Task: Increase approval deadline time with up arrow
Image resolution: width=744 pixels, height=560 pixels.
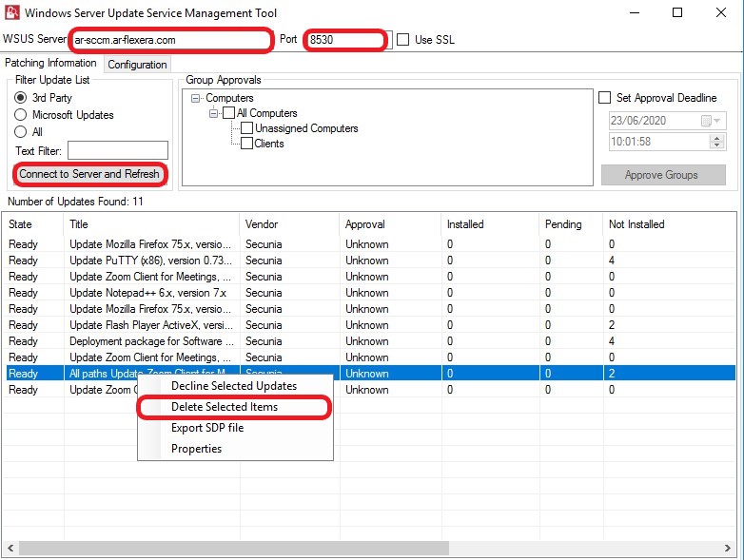Action: click(x=717, y=138)
